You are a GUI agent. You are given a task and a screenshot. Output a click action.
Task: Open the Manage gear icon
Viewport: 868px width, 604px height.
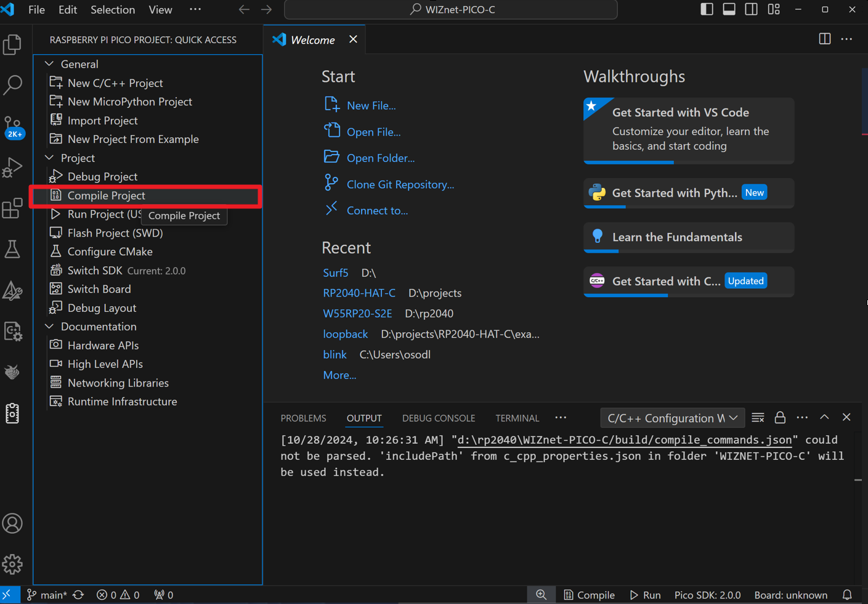point(12,564)
